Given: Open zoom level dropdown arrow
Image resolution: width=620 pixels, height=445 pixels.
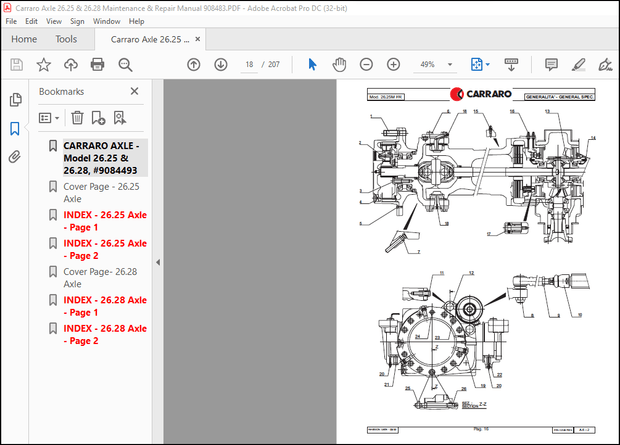Looking at the screenshot, I should coord(450,64).
